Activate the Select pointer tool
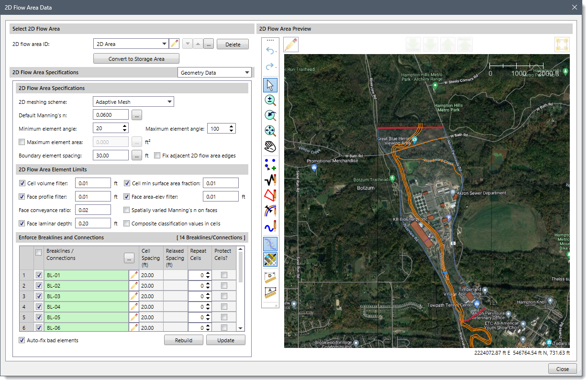The height and width of the screenshot is (381, 588). coord(271,85)
